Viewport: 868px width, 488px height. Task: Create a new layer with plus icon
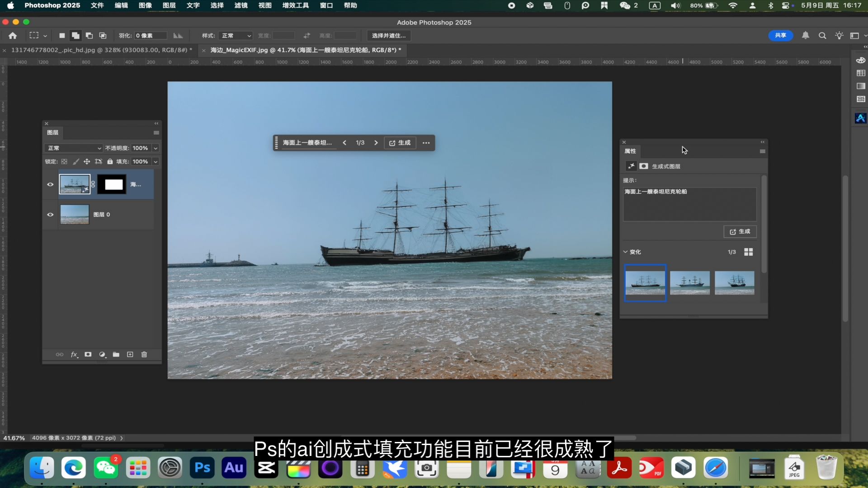coord(130,355)
